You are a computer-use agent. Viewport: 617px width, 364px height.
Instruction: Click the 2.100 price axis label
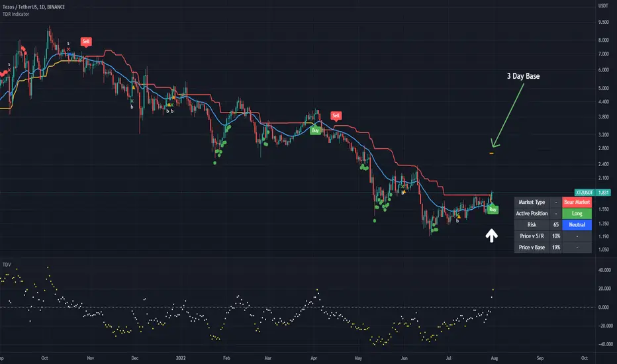coord(603,178)
